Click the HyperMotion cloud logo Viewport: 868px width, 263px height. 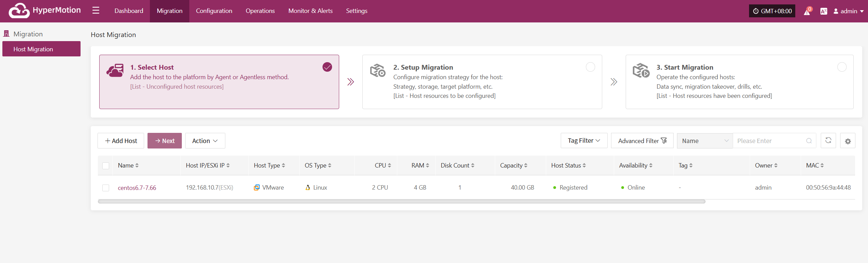click(x=19, y=11)
